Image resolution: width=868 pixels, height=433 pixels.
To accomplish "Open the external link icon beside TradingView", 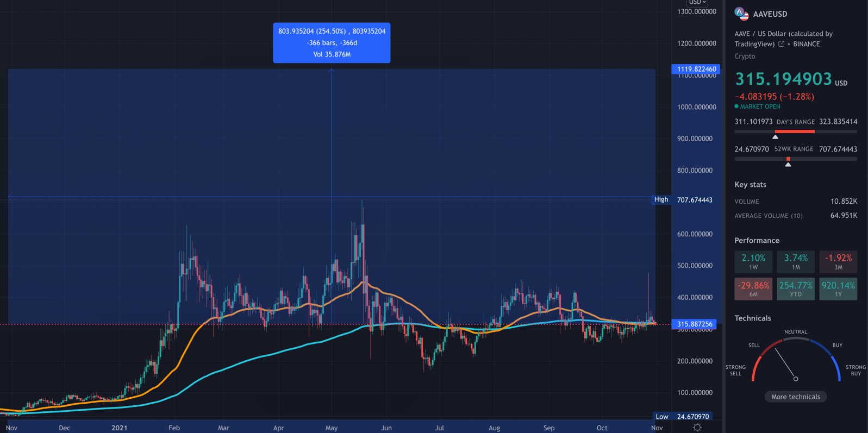I will coord(781,44).
